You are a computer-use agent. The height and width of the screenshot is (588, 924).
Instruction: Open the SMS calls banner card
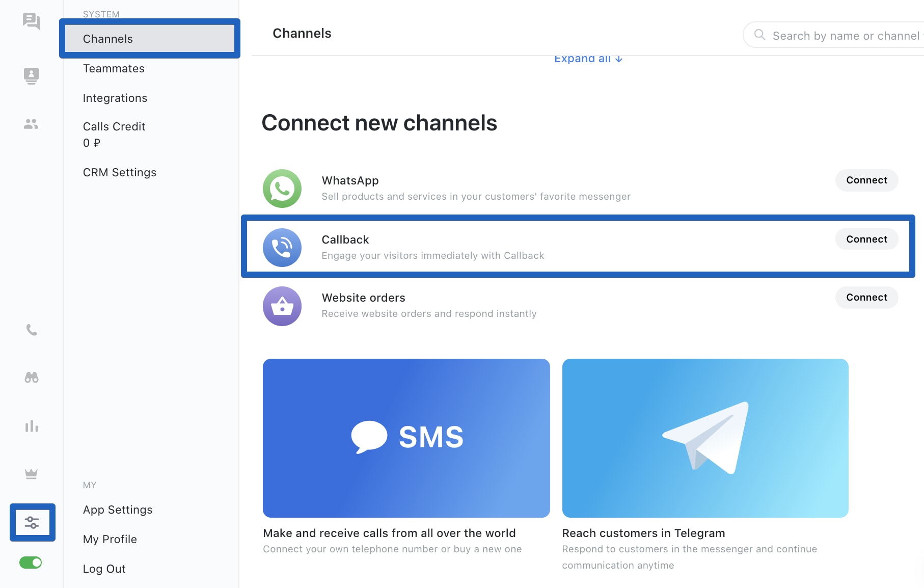[406, 437]
